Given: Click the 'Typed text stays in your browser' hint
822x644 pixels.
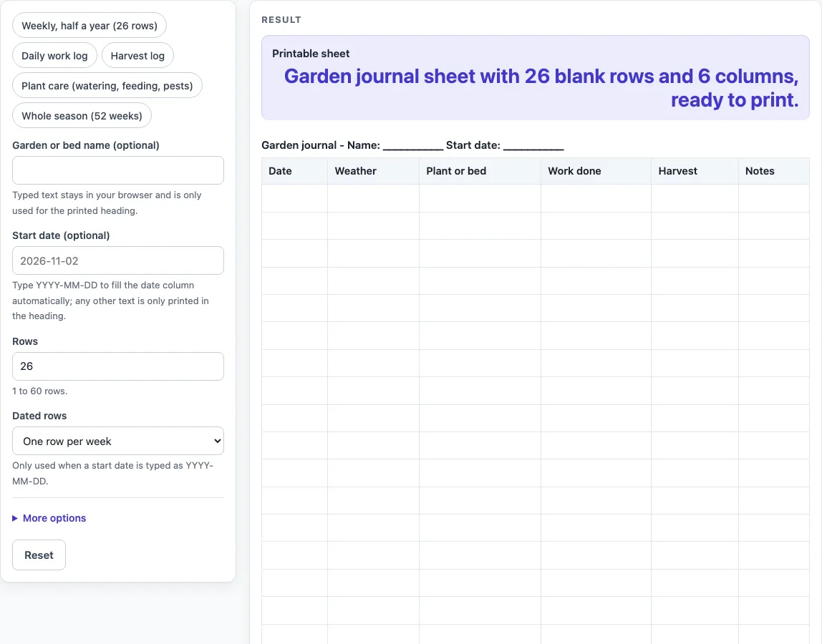Looking at the screenshot, I should point(107,203).
